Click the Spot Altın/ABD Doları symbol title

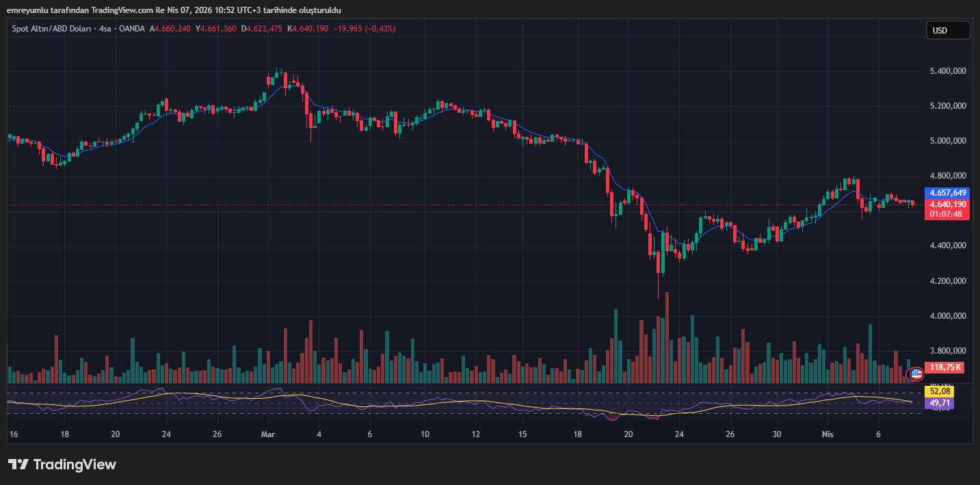53,29
